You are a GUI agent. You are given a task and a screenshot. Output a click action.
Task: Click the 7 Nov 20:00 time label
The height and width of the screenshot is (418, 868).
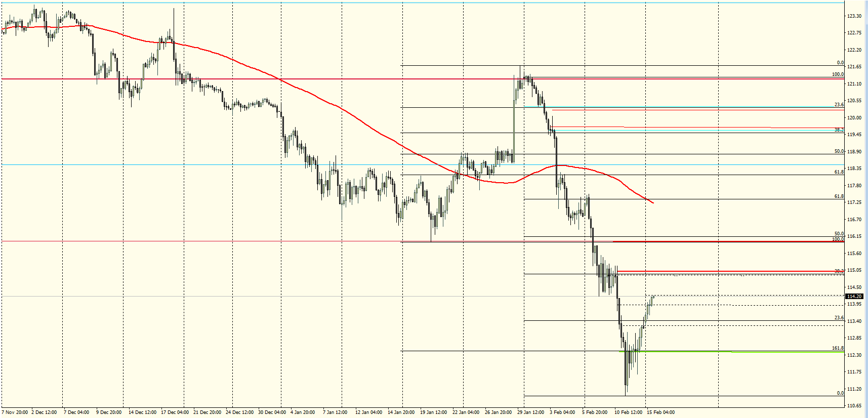pyautogui.click(x=15, y=412)
